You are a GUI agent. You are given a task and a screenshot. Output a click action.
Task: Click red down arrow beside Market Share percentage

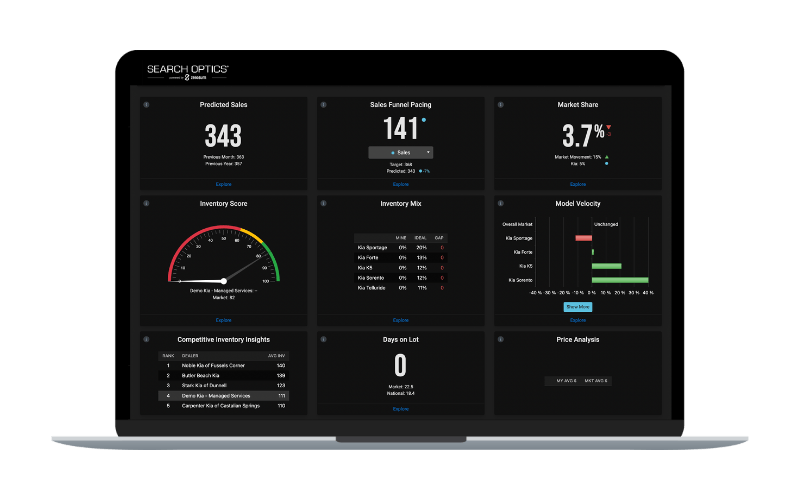click(x=609, y=128)
